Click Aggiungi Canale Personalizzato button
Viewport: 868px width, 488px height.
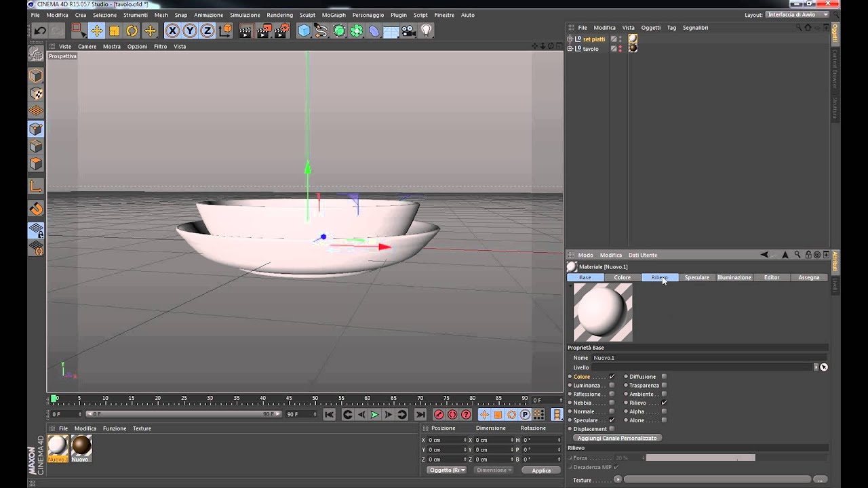617,438
